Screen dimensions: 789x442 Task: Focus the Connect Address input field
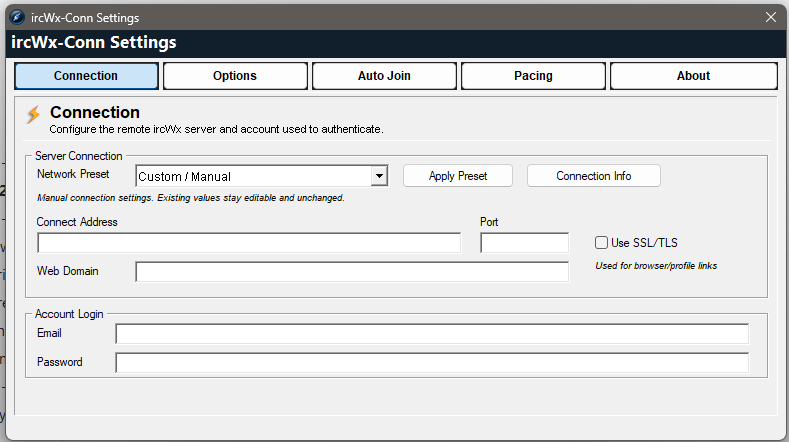249,243
